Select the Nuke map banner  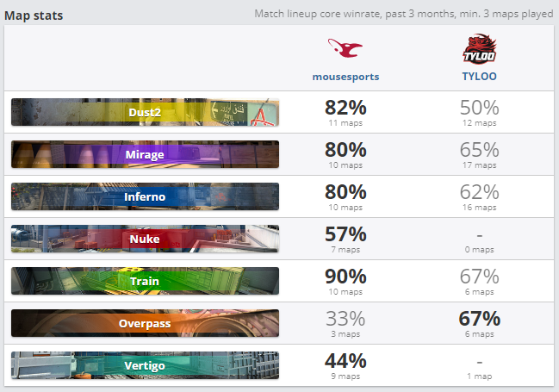tap(145, 239)
